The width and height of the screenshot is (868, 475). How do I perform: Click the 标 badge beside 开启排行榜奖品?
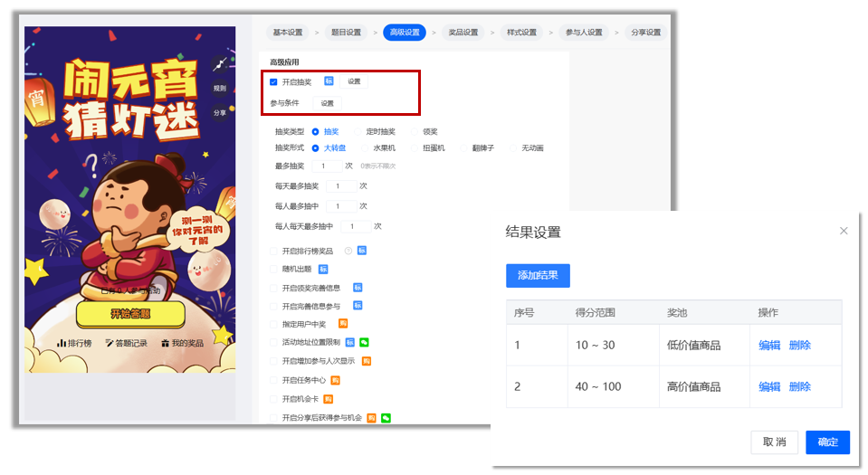[362, 251]
